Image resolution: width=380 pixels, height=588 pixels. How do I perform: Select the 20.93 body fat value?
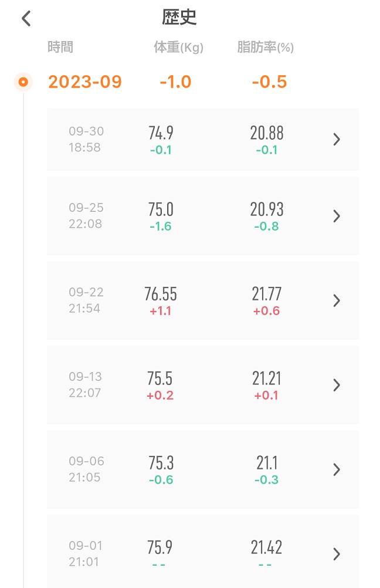[267, 209]
